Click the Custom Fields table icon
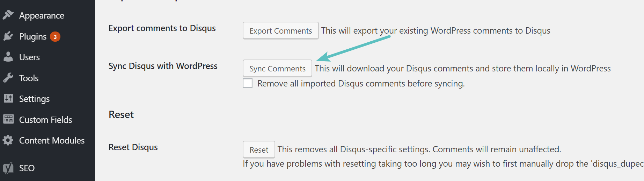The width and height of the screenshot is (644, 181). tap(8, 119)
